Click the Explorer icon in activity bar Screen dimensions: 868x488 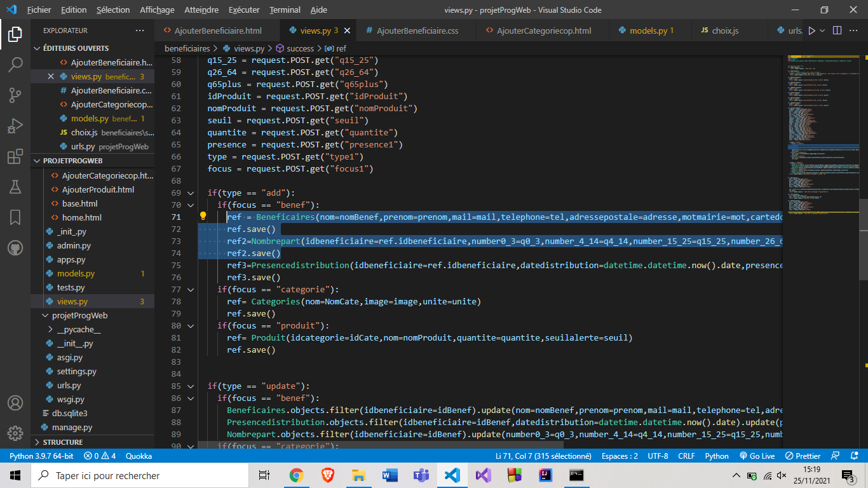tap(15, 34)
